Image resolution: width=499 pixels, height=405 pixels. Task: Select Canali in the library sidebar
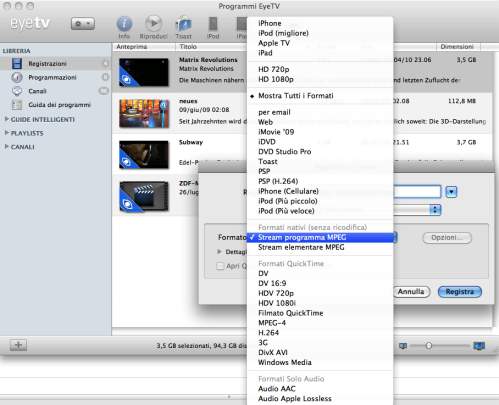(x=37, y=91)
